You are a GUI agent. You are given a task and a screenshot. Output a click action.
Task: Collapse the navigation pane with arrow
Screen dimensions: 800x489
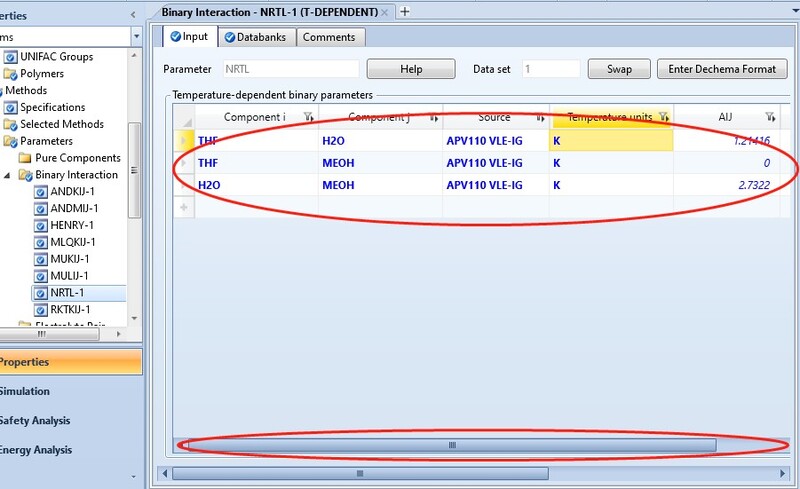[x=133, y=15]
